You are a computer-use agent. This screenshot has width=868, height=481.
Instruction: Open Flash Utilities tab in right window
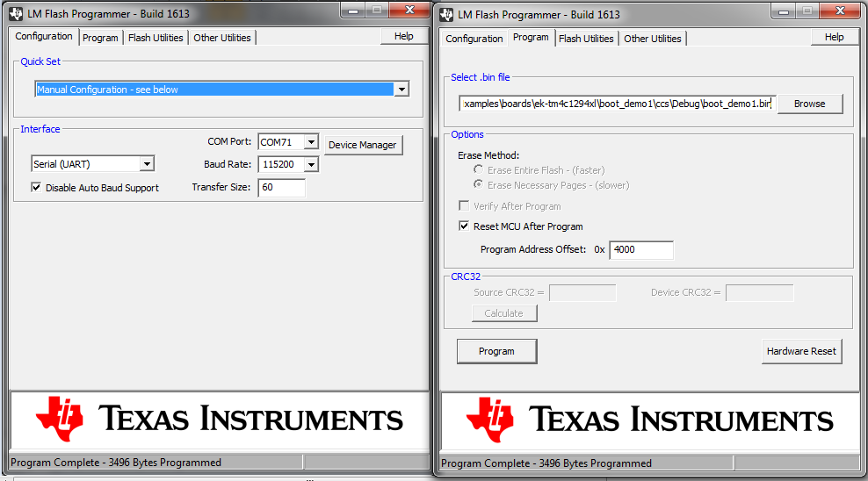tap(586, 39)
